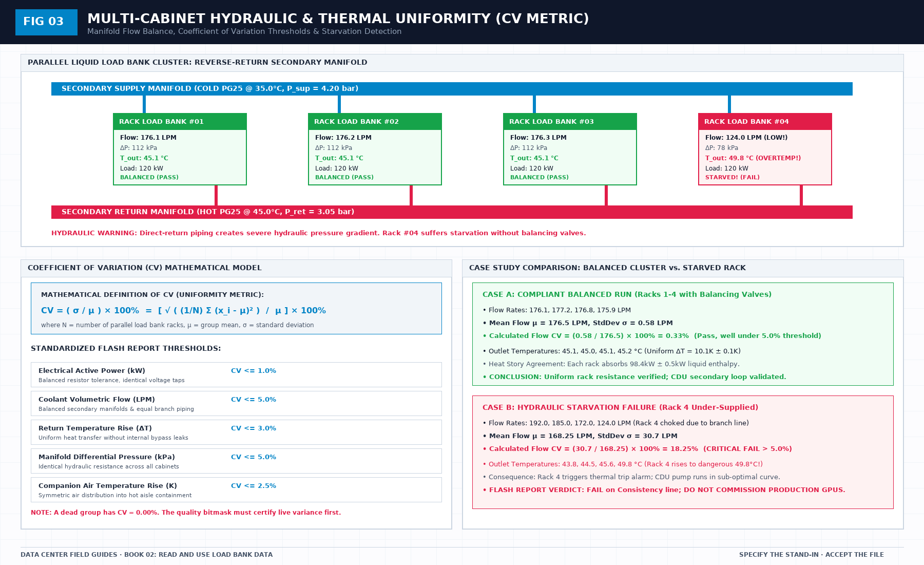Click the HYDRAULIC WARNING message text
Image resolution: width=924 pixels, height=565 pixels.
coord(319,233)
